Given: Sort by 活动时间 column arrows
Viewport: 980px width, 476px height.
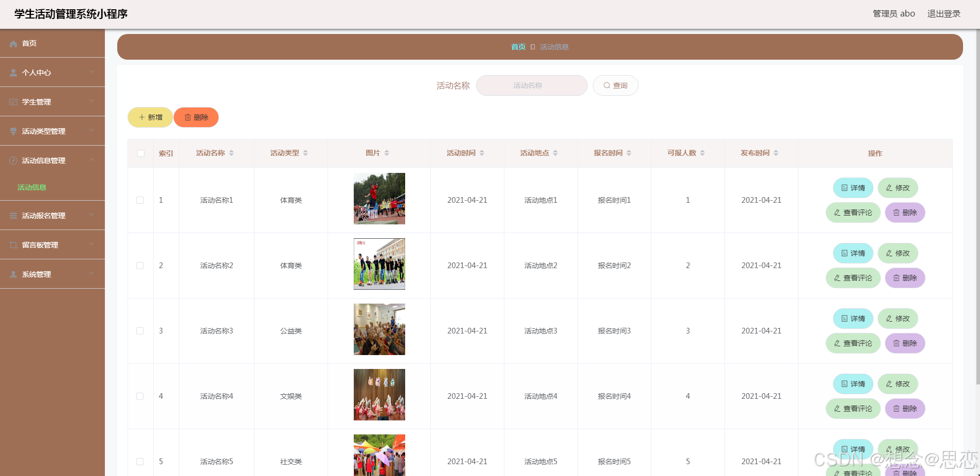Looking at the screenshot, I should (482, 153).
